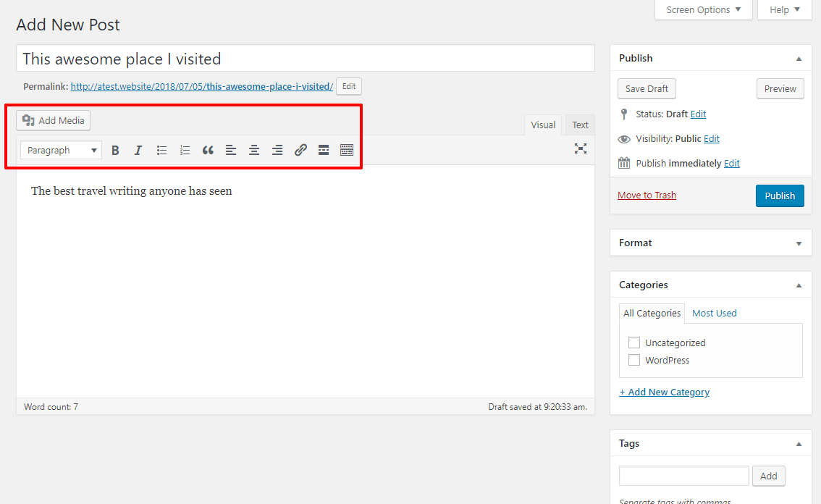This screenshot has width=821, height=504.
Task: Click the Save Draft button
Action: (647, 88)
